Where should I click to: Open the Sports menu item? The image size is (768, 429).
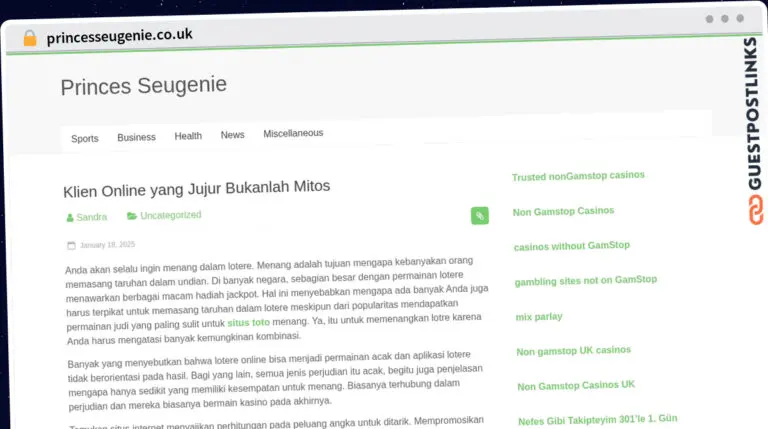pos(85,139)
